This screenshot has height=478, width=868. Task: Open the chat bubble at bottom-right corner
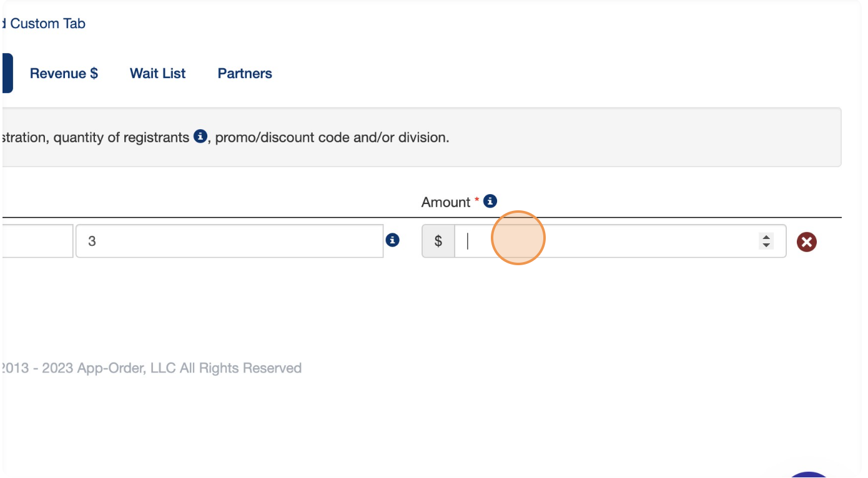click(x=810, y=474)
